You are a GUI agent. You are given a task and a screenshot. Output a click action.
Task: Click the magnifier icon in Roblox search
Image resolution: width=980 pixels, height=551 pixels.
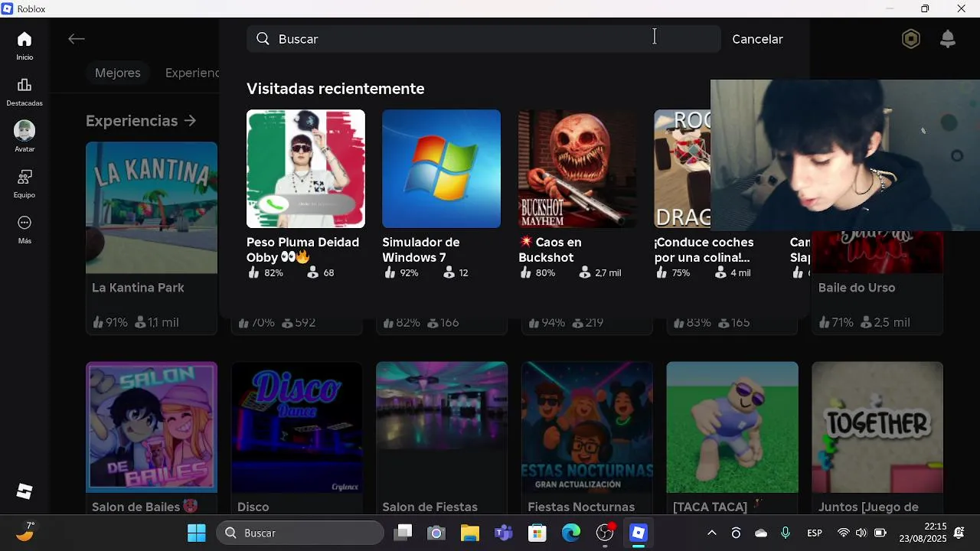point(263,39)
